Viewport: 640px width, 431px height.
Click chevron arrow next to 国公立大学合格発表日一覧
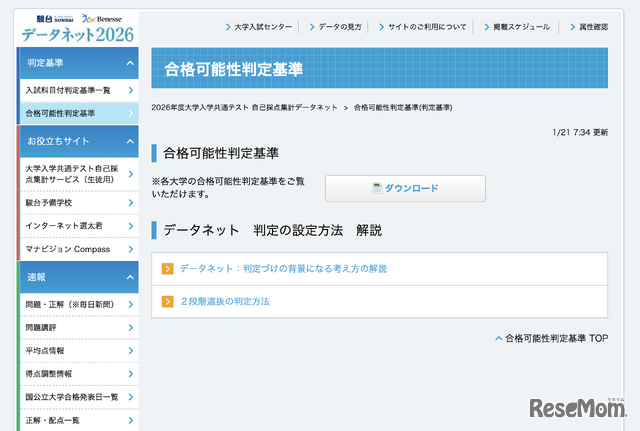(131, 397)
